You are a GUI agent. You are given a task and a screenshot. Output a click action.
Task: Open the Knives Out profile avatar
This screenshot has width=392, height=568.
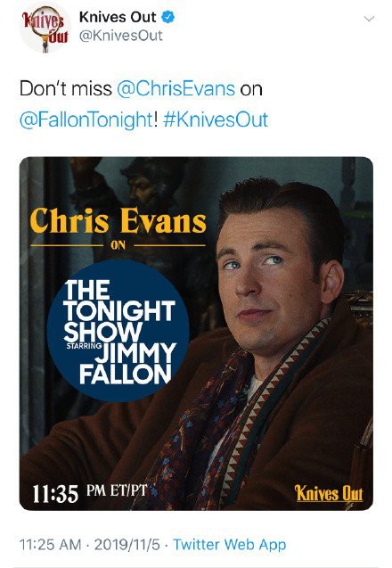coord(45,28)
